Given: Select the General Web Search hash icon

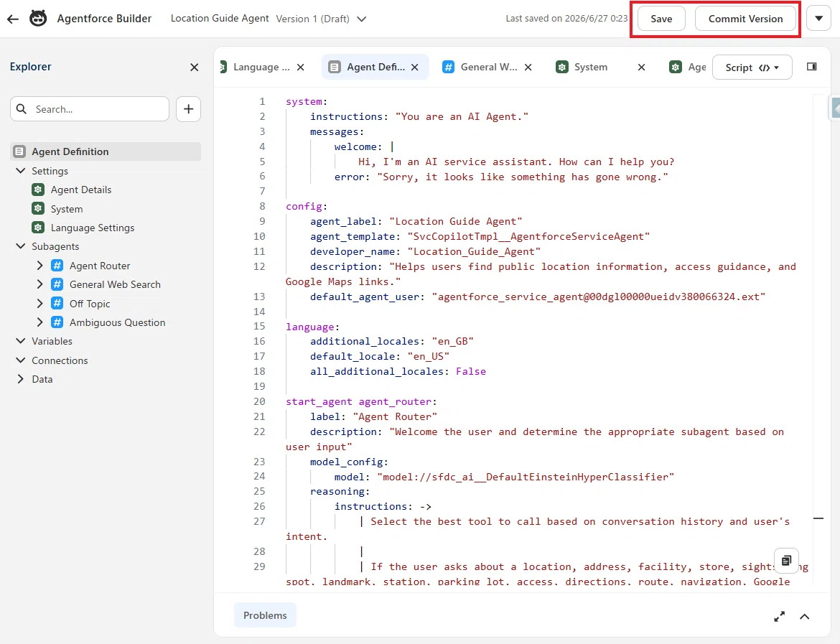Looking at the screenshot, I should coord(57,284).
